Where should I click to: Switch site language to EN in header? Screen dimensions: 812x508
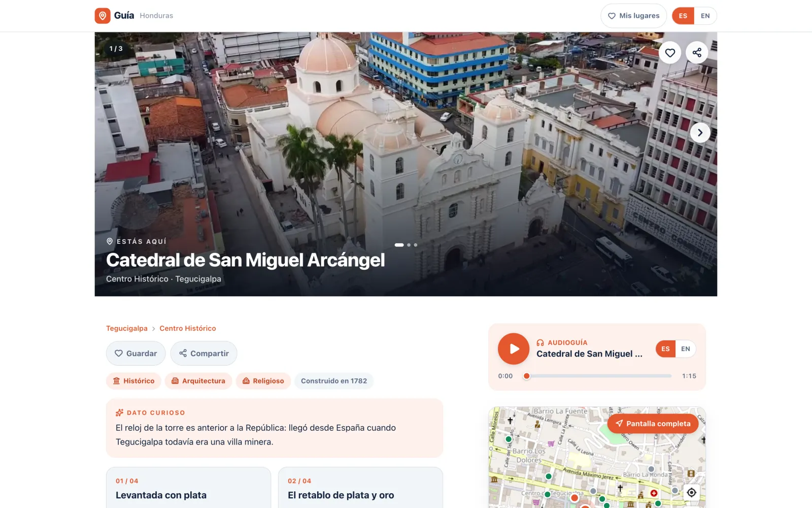click(x=705, y=16)
